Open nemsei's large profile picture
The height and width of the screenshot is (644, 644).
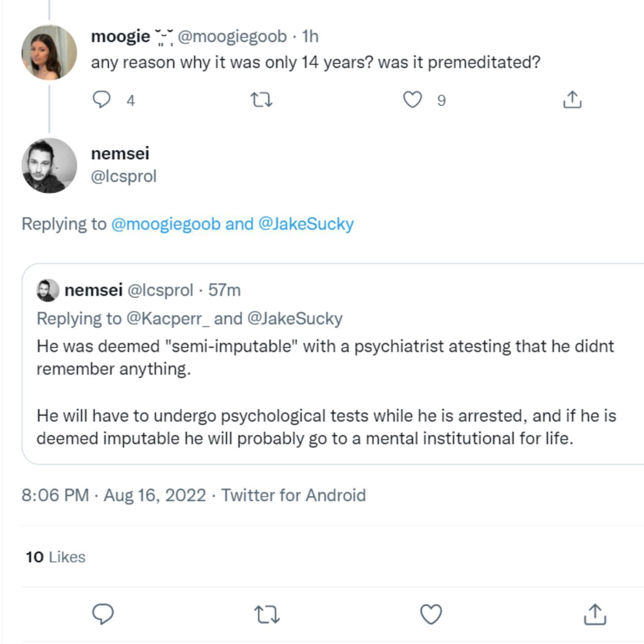coord(49,165)
